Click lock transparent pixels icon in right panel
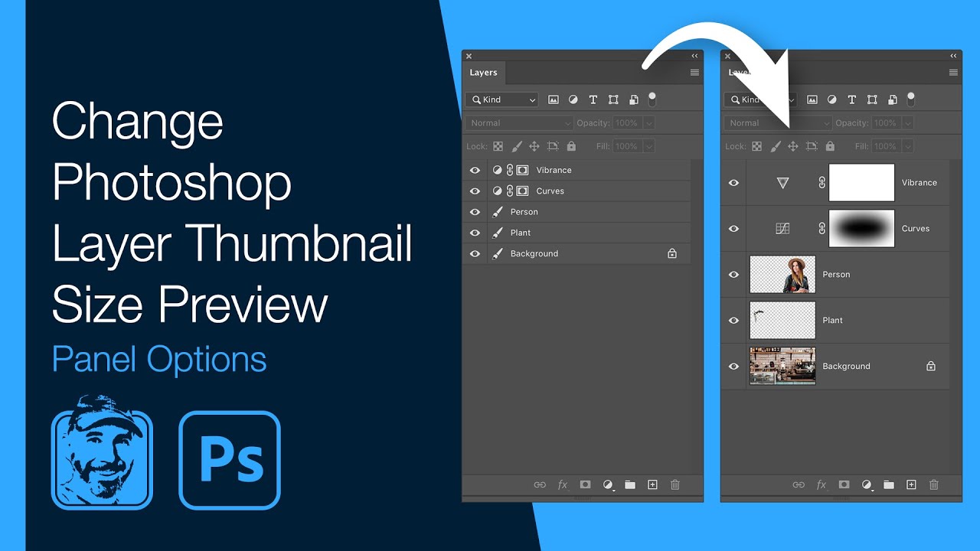Image resolution: width=980 pixels, height=551 pixels. (756, 146)
